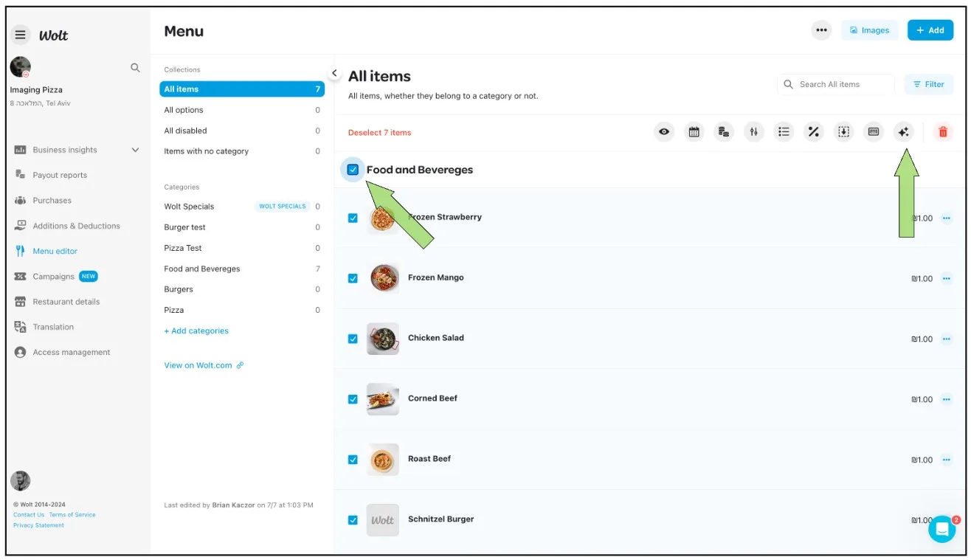Uncheck the Frozen Strawberry checkbox
The height and width of the screenshot is (560, 971).
[353, 218]
